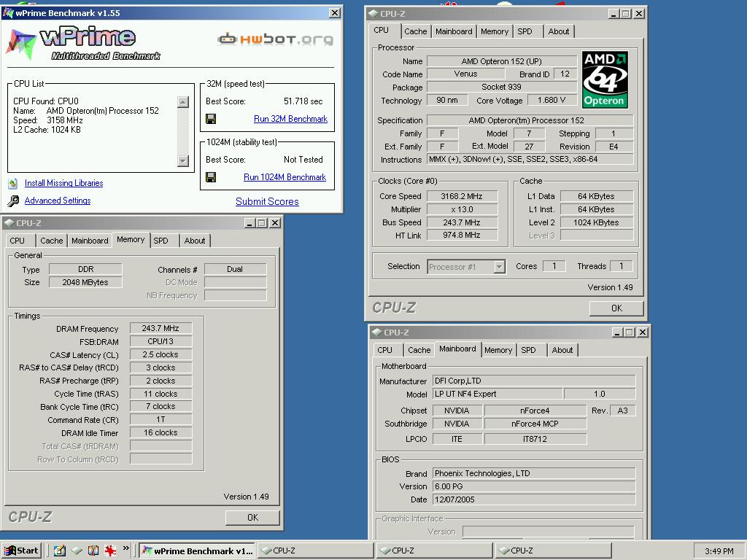The width and height of the screenshot is (747, 560).
Task: Click the AMD 64 Opteron logo
Action: (605, 79)
